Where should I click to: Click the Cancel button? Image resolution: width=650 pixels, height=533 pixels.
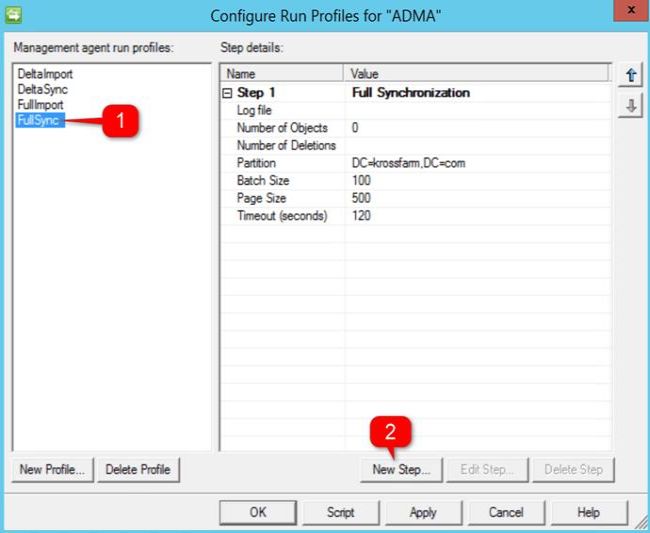point(506,512)
